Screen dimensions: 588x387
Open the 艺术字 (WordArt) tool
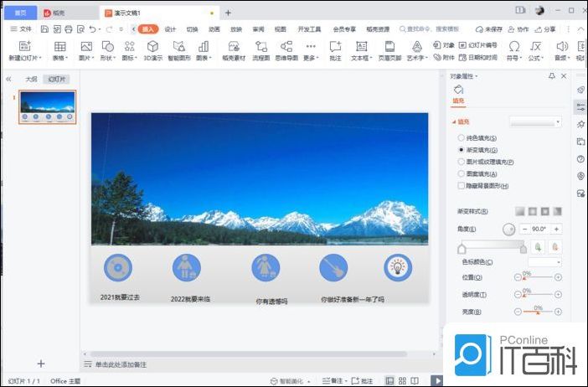coord(416,48)
